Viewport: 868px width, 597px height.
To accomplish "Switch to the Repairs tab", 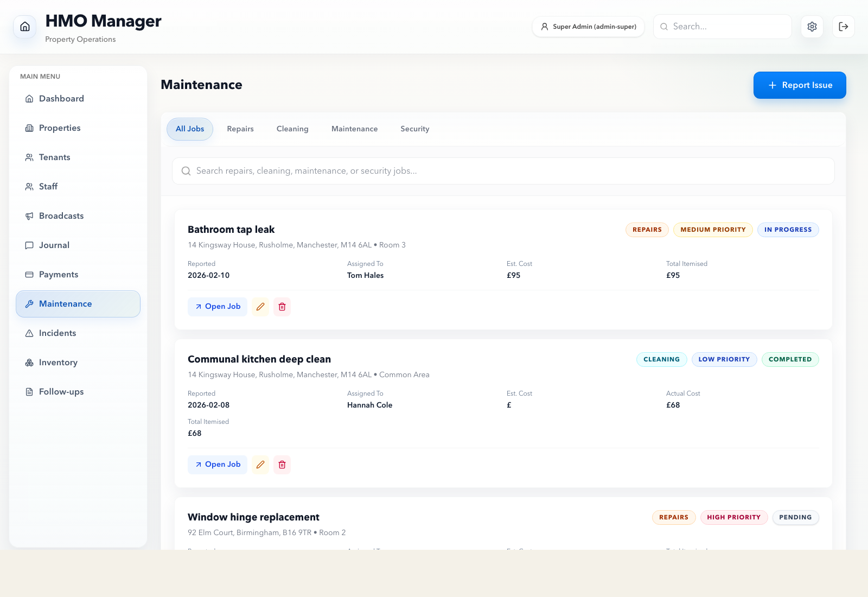I will (x=240, y=129).
